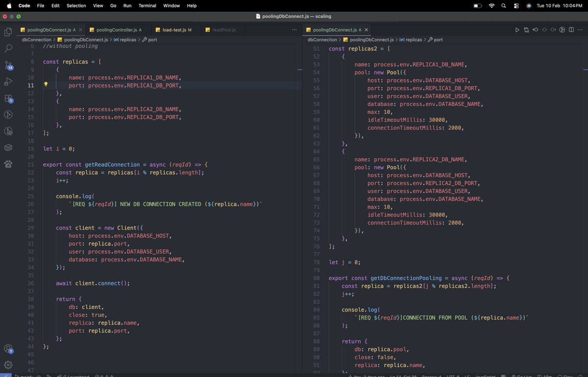Image resolution: width=588 pixels, height=377 pixels.
Task: Click the date and time in menu bar
Action: coord(560,5)
